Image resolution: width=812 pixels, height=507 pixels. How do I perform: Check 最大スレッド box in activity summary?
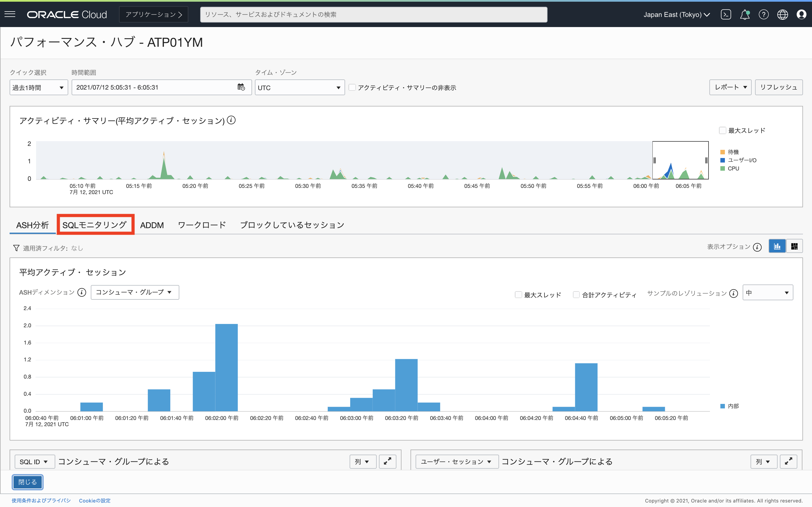723,130
